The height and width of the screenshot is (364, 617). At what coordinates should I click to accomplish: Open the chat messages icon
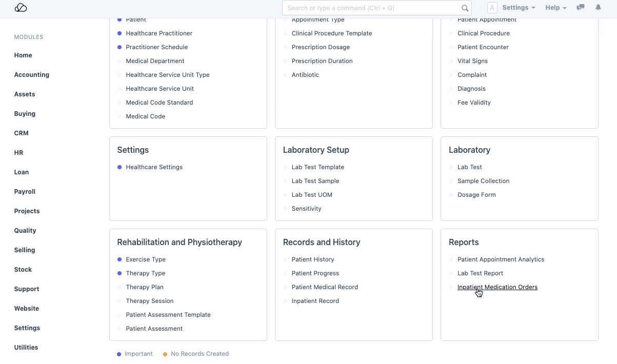coord(581,8)
